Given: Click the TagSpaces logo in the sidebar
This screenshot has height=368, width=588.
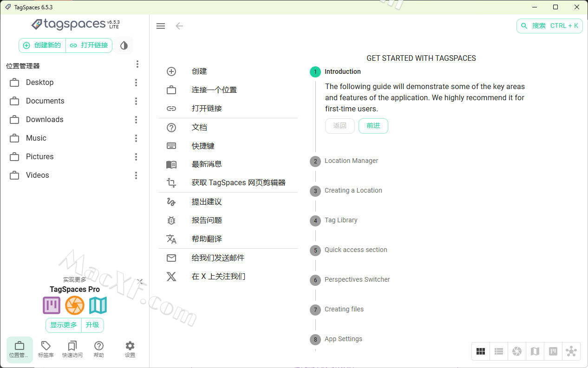Looking at the screenshot, I should (68, 24).
